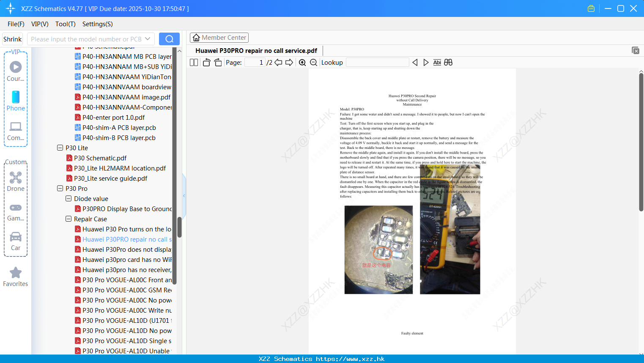
Task: Open the VIP(V) menu
Action: click(x=40, y=24)
